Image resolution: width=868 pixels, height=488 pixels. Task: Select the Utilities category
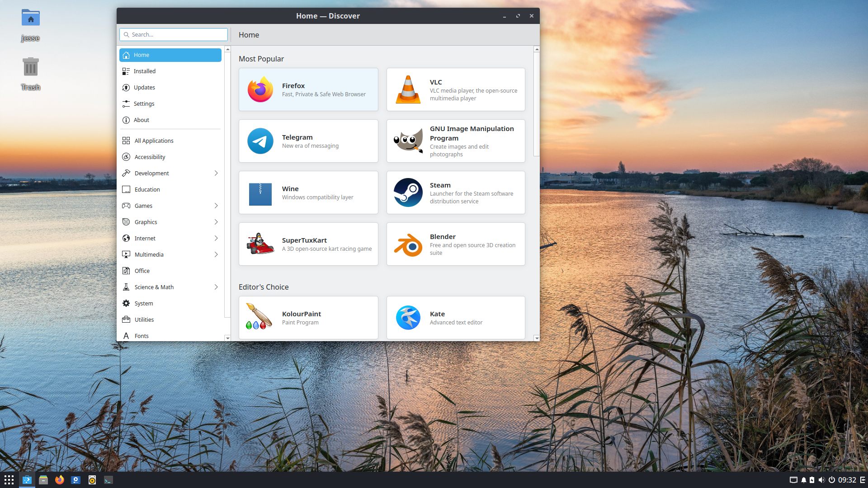click(170, 320)
